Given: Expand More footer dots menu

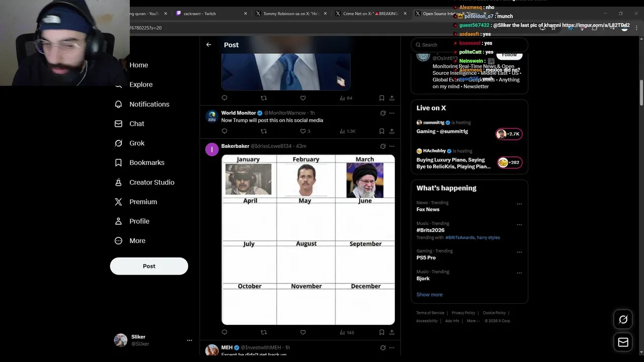Looking at the screenshot, I should (473, 321).
